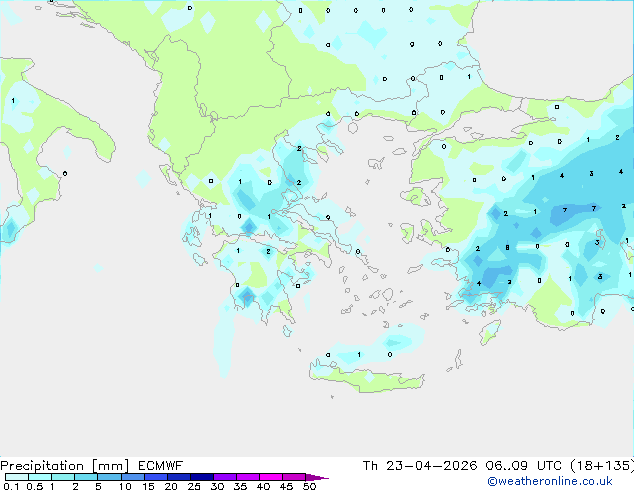
Task: Click the '30' legend scale label
Action: [x=217, y=486]
